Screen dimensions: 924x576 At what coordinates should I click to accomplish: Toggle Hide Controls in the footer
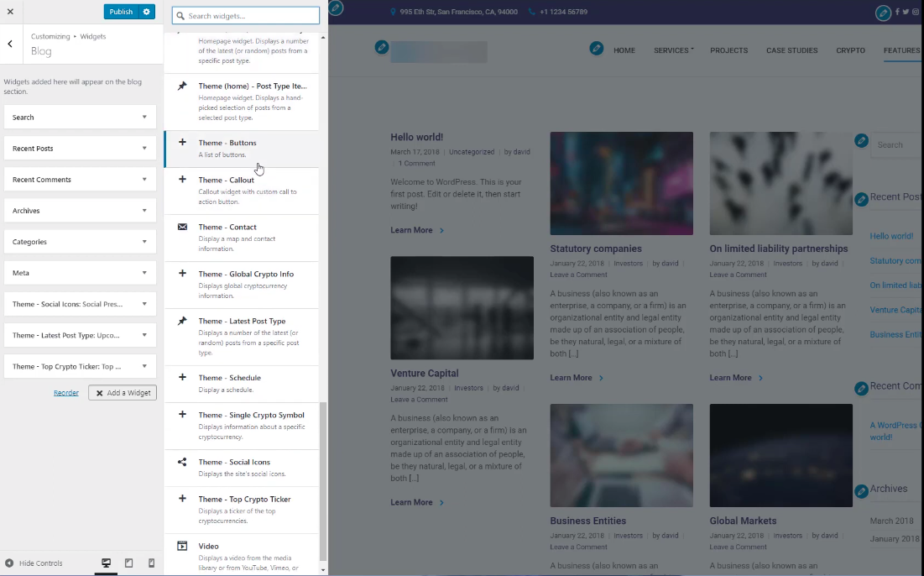(34, 563)
